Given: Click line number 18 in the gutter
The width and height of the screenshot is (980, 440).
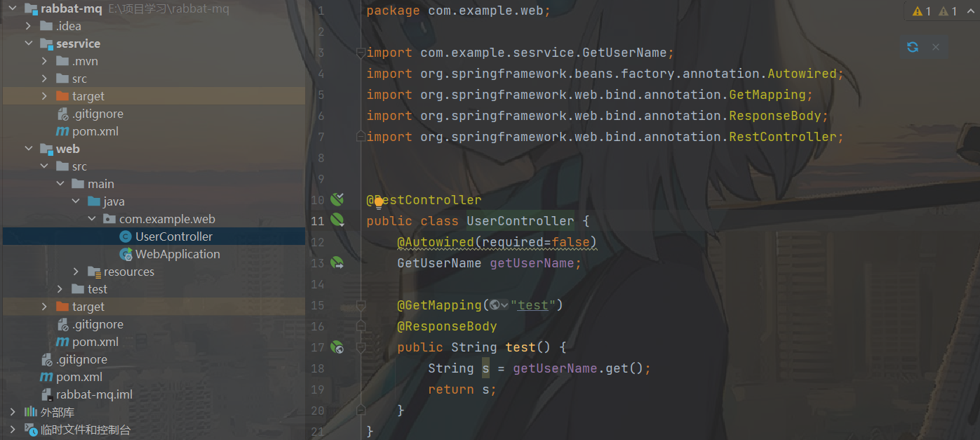Looking at the screenshot, I should tap(317, 368).
